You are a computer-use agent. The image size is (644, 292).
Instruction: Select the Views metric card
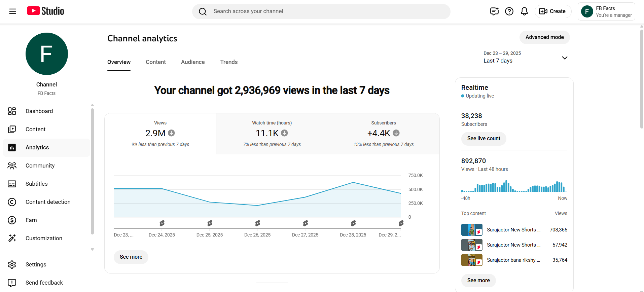coord(160,134)
